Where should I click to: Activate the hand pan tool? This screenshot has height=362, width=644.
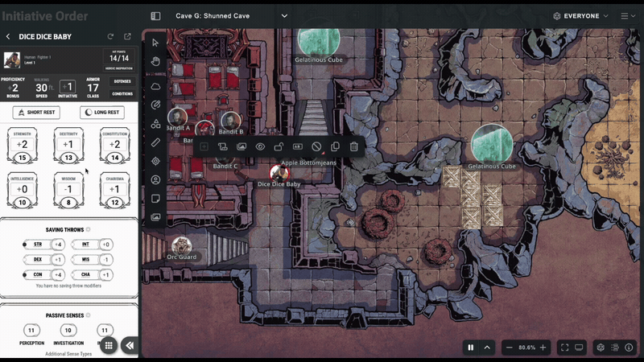point(155,61)
